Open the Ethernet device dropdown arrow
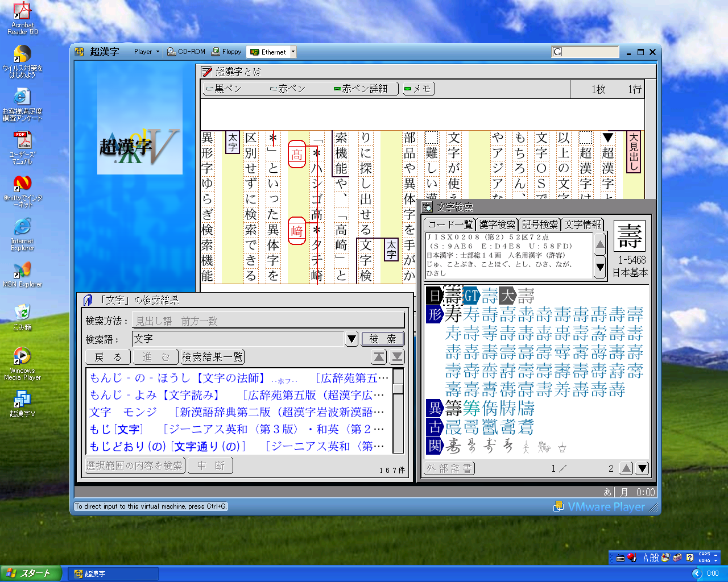The height and width of the screenshot is (582, 728). 293,52
